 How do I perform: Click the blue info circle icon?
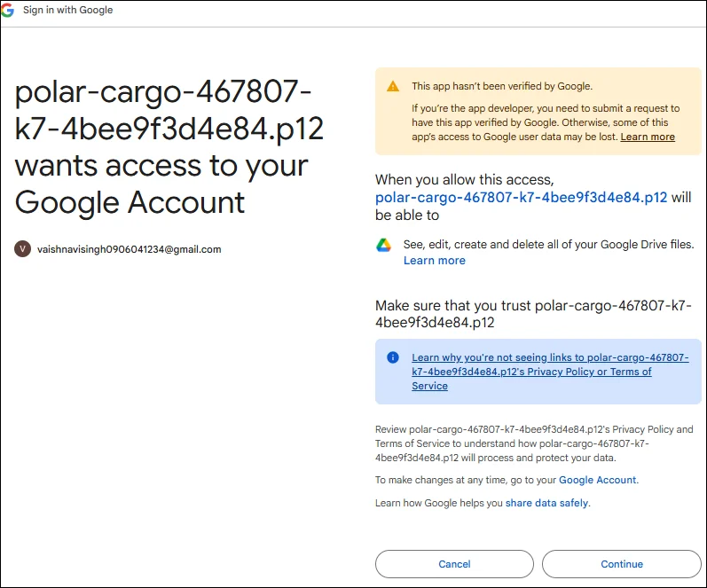click(393, 357)
